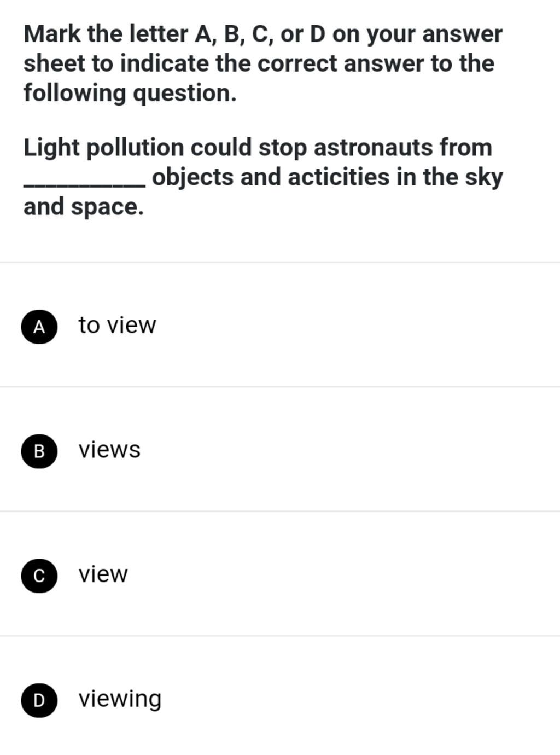The image size is (560, 755).
Task: Select the circular C option badge
Action: pos(39,576)
